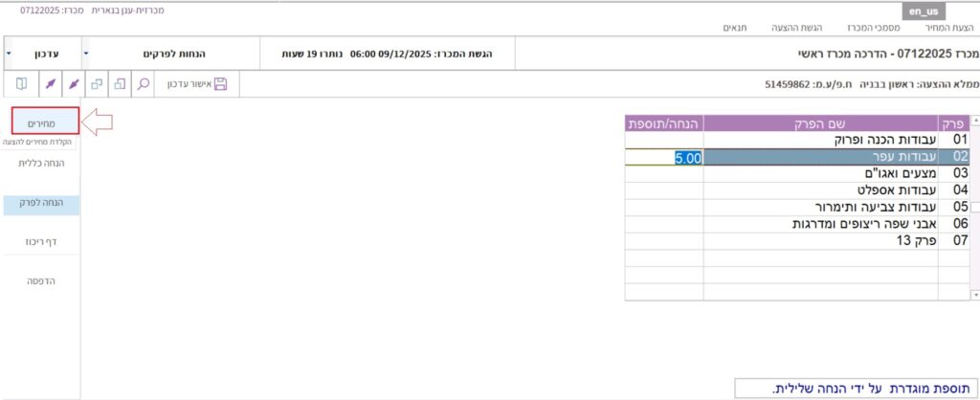Click הדפסה to print
This screenshot has width=980, height=400.
click(x=40, y=281)
